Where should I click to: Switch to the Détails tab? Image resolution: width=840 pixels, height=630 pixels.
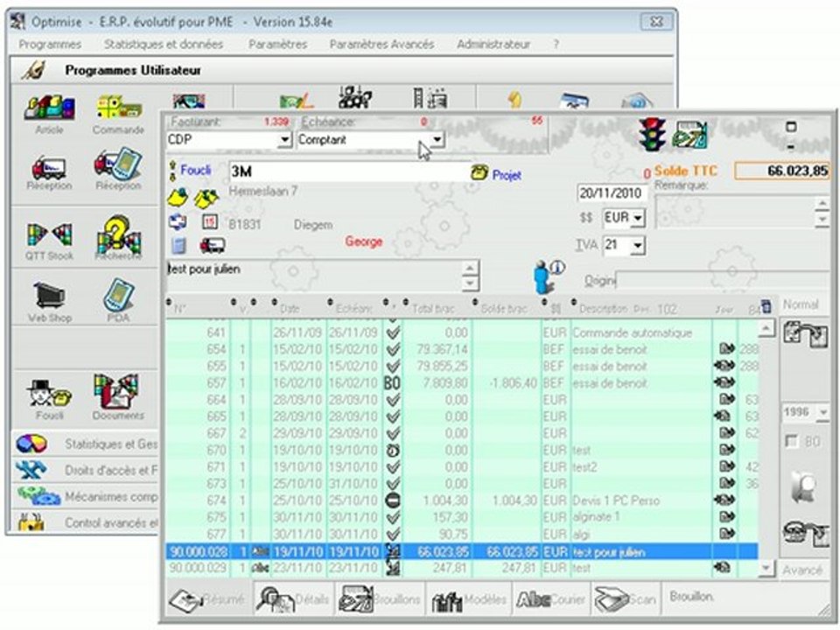click(x=293, y=599)
